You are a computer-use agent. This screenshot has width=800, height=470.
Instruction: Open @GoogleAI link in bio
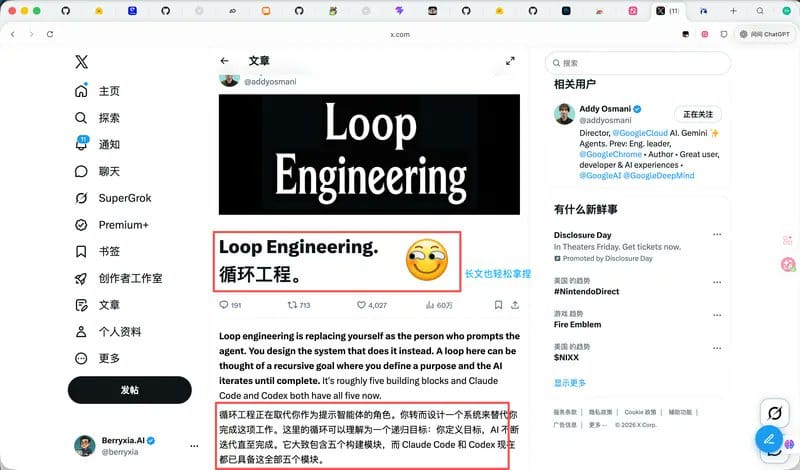(x=600, y=176)
